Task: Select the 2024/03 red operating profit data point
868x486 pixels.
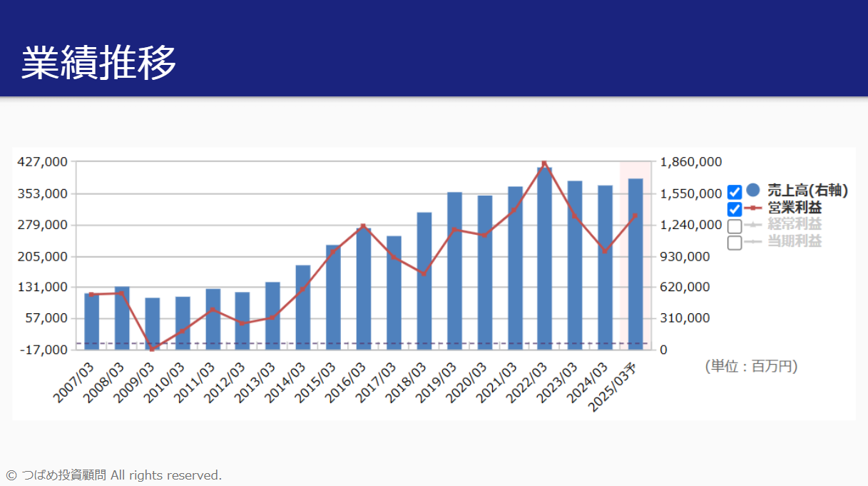Action: pyautogui.click(x=605, y=251)
